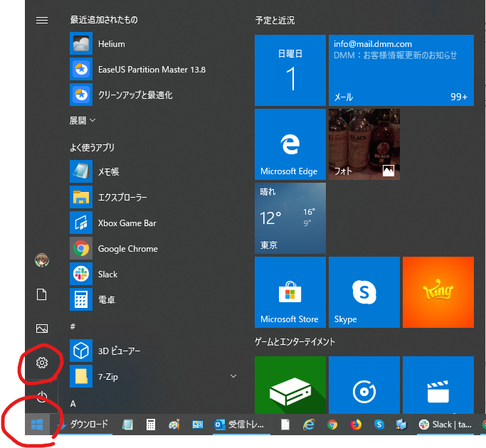Screen dimensions: 486x448
Task: Open Outlook 受信トレ... in taskbar
Action: (241, 424)
